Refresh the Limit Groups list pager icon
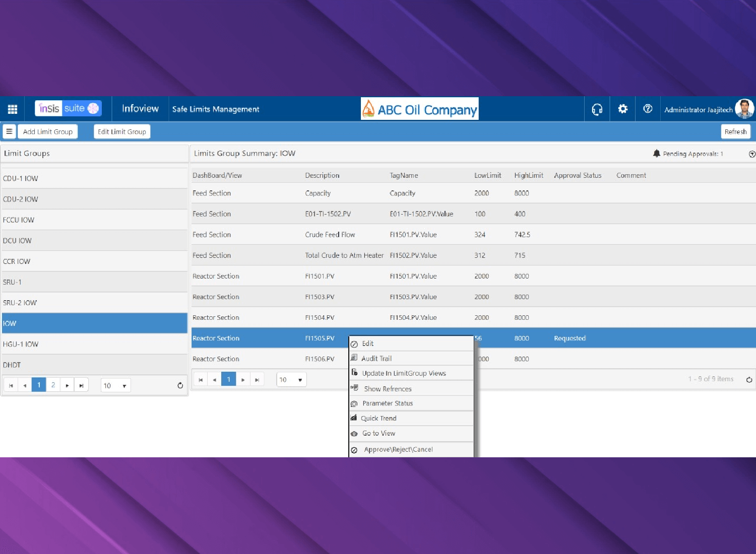Screen dimensions: 756x554 [180, 386]
